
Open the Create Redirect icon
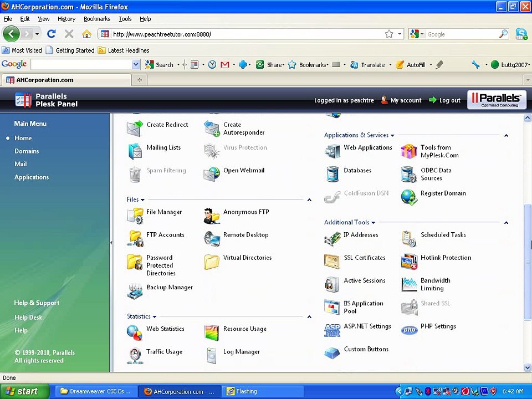(135, 129)
